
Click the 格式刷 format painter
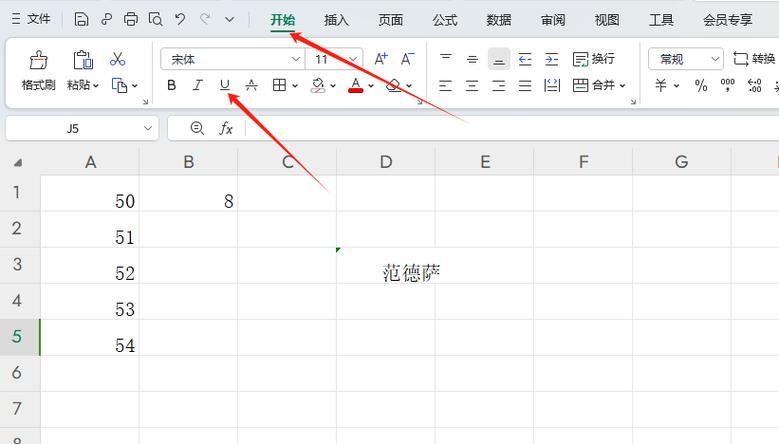[38, 71]
